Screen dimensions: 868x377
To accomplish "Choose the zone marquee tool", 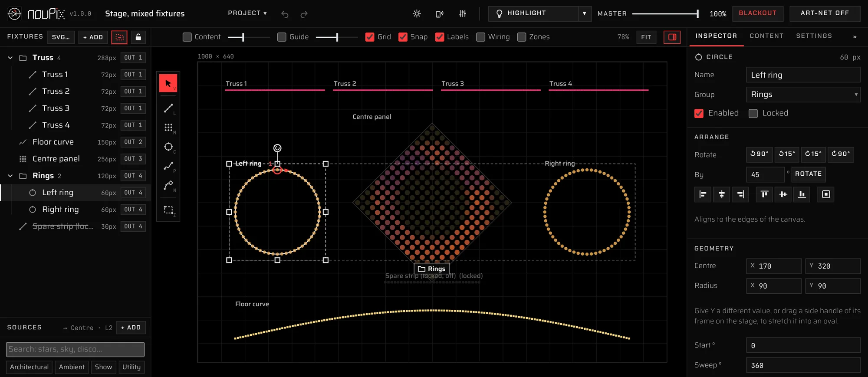I will pyautogui.click(x=168, y=210).
